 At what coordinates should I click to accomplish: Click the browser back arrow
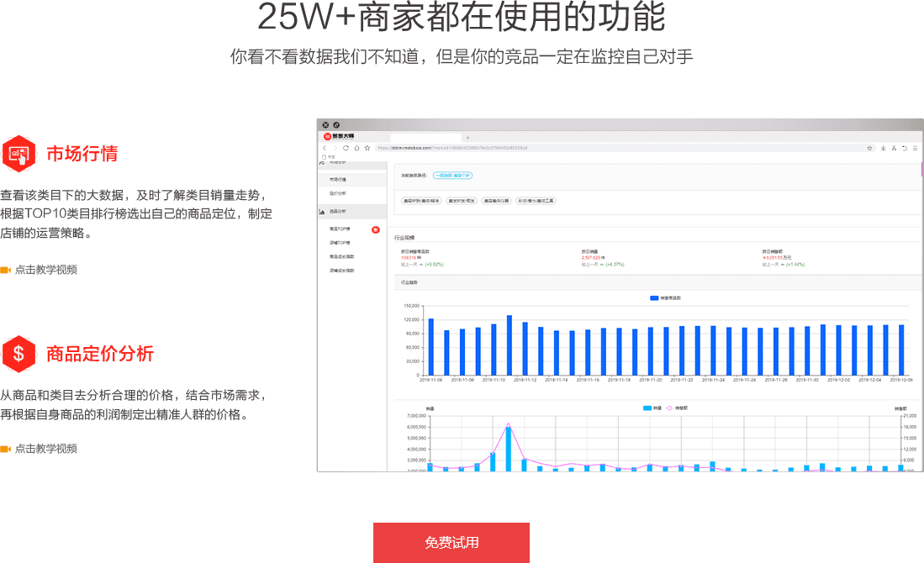pos(325,148)
